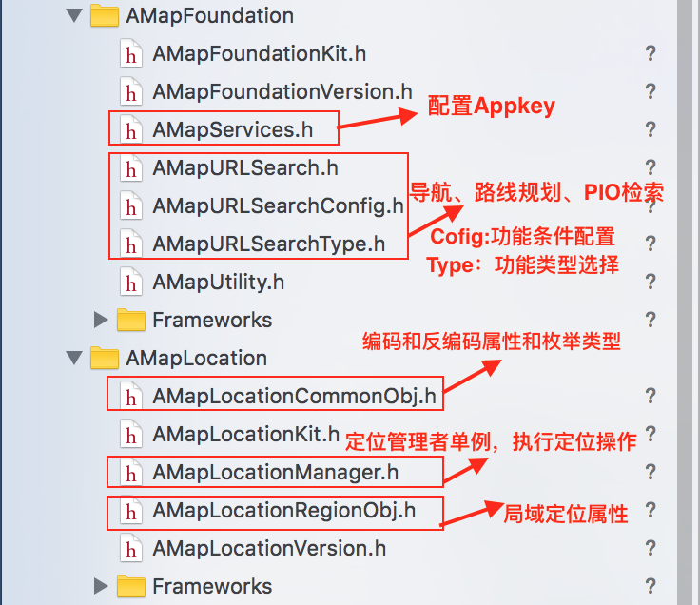Click status question mark for AMapLocationManager.h

(x=651, y=472)
